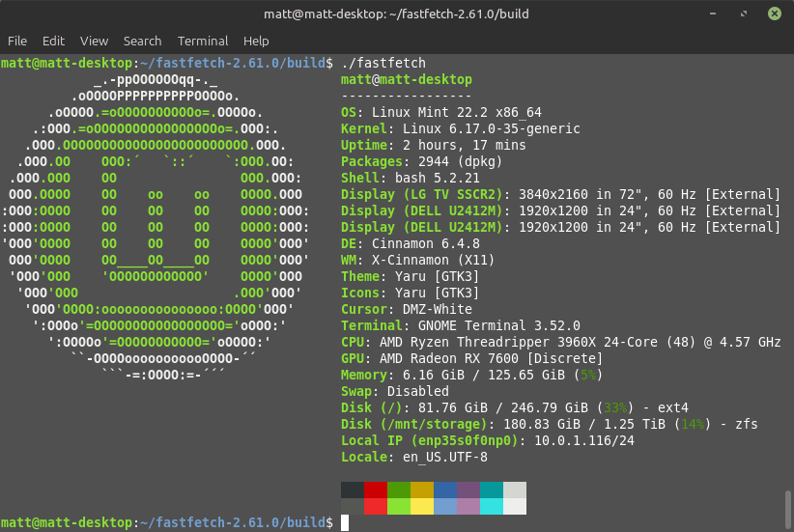Open the Terminal menu

[x=203, y=41]
